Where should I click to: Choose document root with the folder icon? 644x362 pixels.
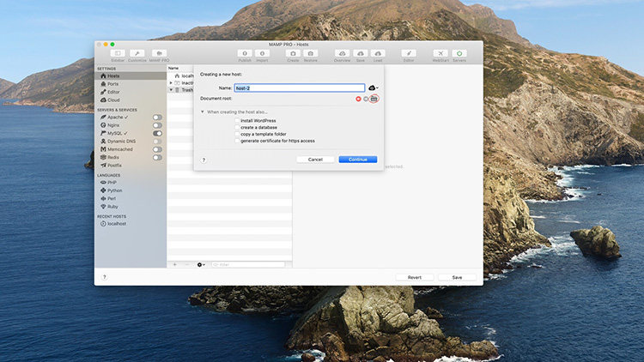[374, 99]
